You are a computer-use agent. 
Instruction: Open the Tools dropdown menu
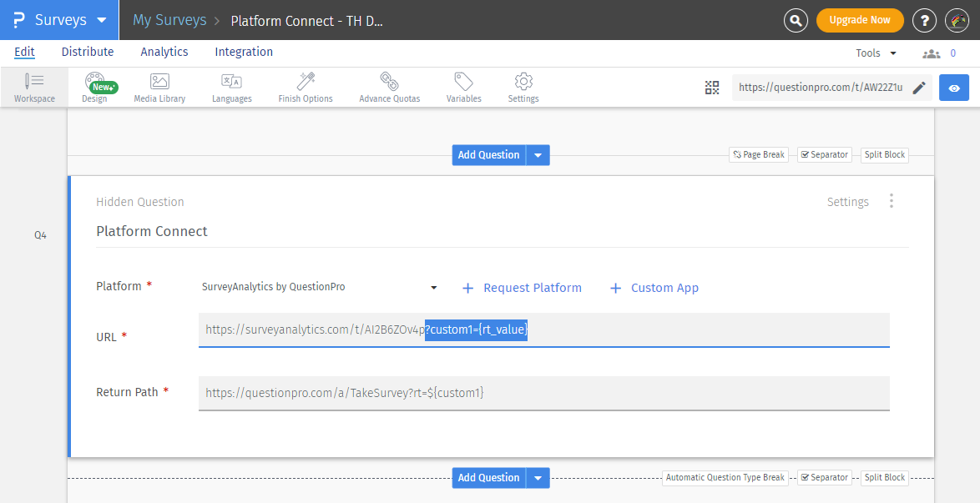point(876,53)
